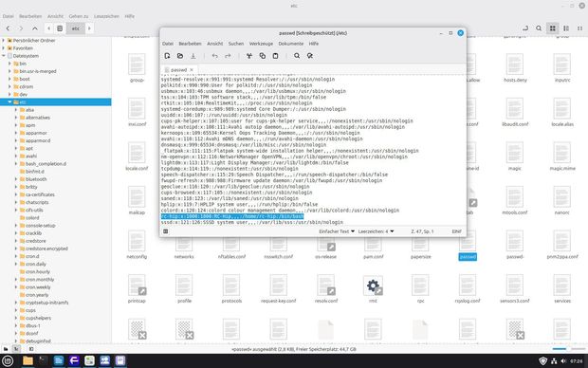Screen dimensions: 588x368
Task: Select the bluetooth folder in tree
Action: pyautogui.click(x=36, y=179)
